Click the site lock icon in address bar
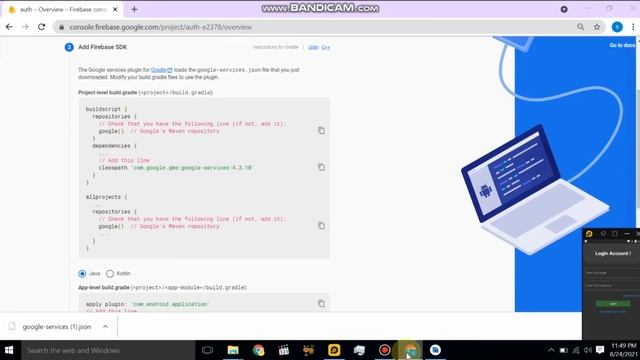The width and height of the screenshot is (640, 360). tap(62, 27)
